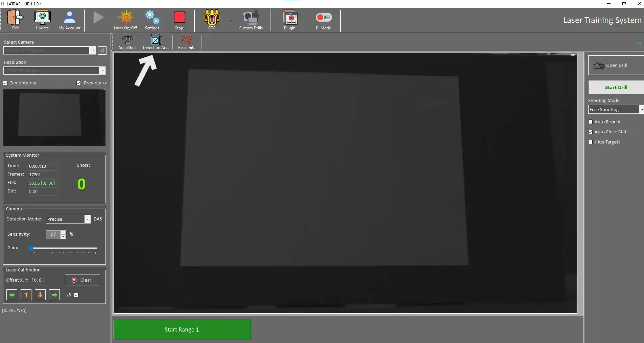
Task: Open My Account
Action: (69, 18)
